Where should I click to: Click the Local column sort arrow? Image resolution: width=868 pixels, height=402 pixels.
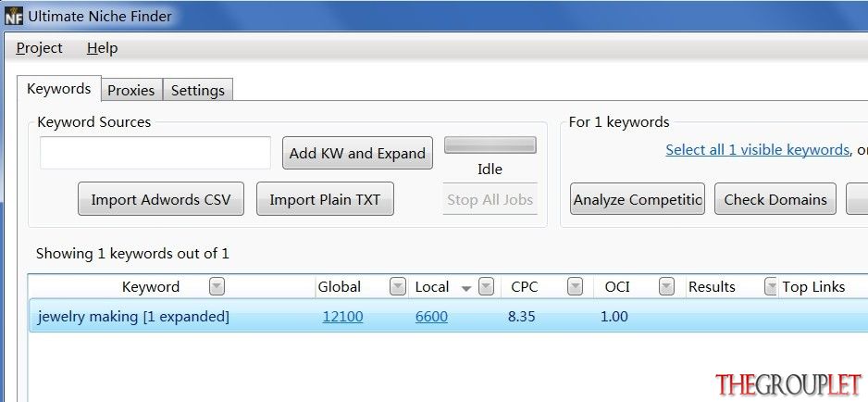466,288
